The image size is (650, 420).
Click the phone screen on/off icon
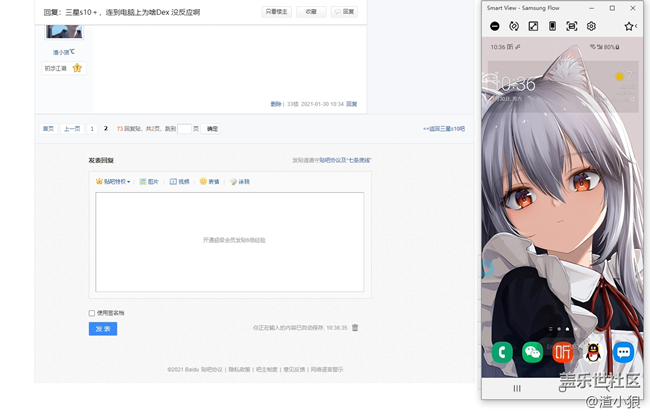pyautogui.click(x=552, y=27)
